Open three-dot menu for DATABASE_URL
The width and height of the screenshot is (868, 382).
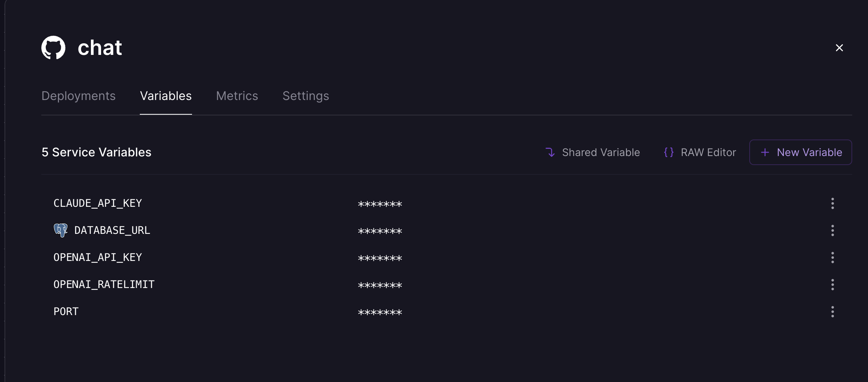832,230
